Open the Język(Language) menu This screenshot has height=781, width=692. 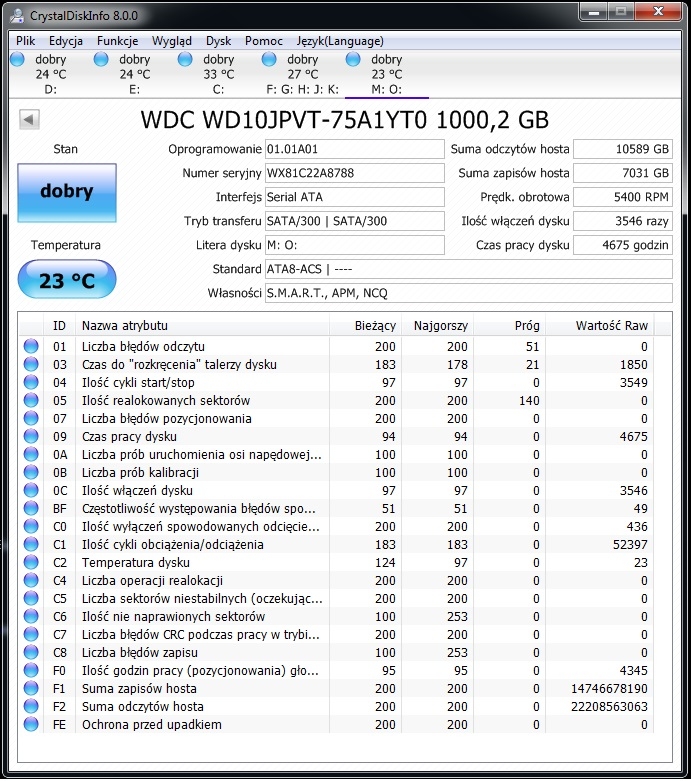point(340,41)
